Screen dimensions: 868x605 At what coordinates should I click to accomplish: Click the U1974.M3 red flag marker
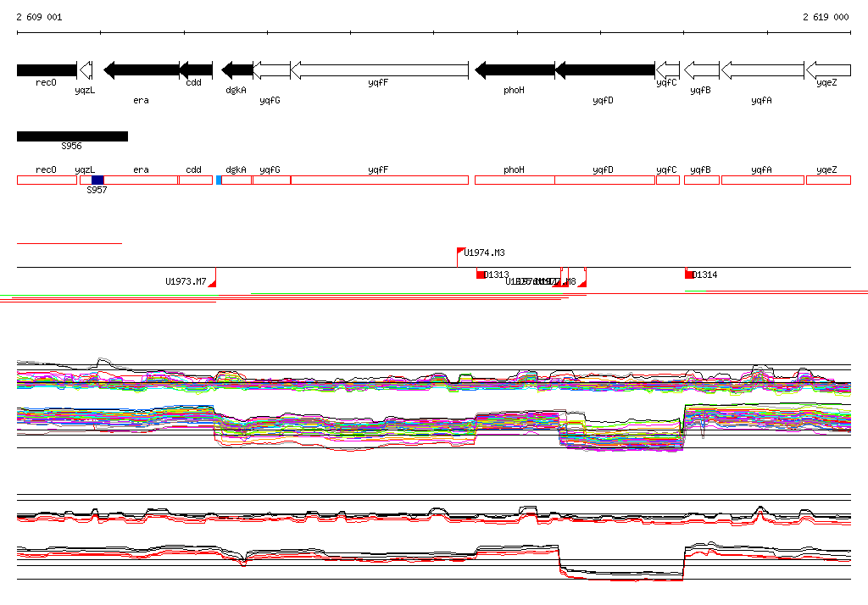coord(460,252)
